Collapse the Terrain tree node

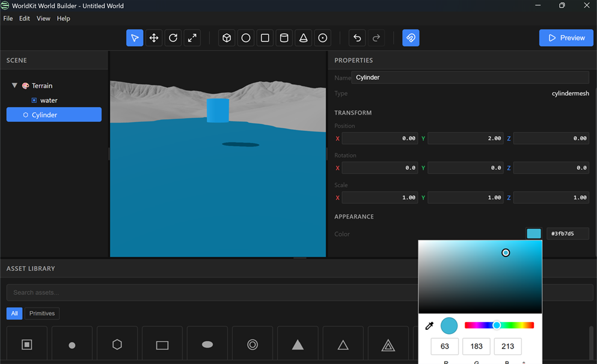[x=14, y=86]
